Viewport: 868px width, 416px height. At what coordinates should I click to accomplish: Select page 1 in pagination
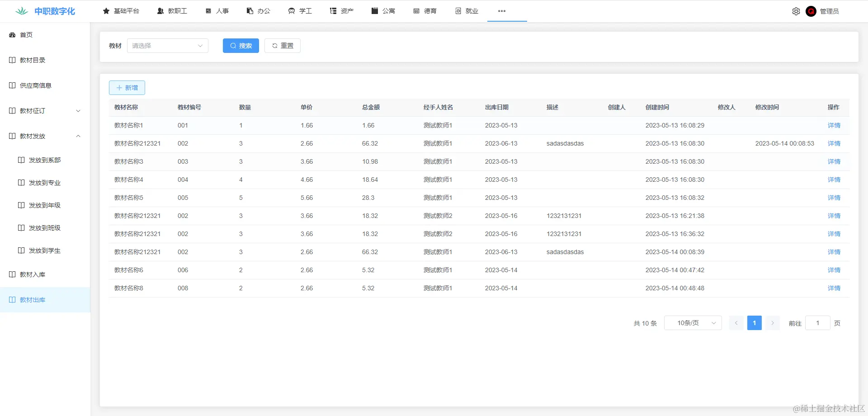click(755, 323)
